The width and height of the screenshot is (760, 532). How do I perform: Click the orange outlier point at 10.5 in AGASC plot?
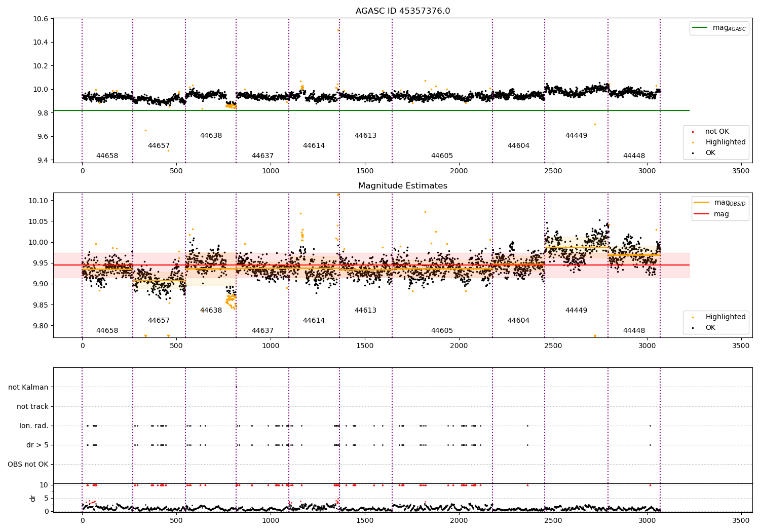338,30
